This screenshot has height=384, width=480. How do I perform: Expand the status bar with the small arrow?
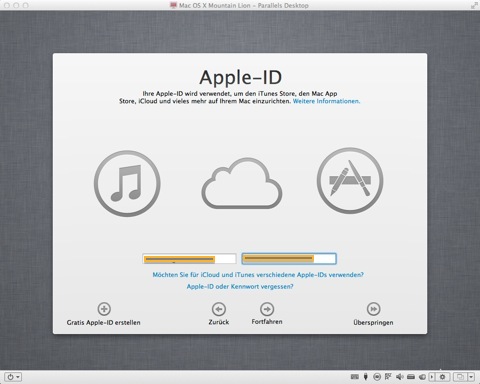pos(432,377)
